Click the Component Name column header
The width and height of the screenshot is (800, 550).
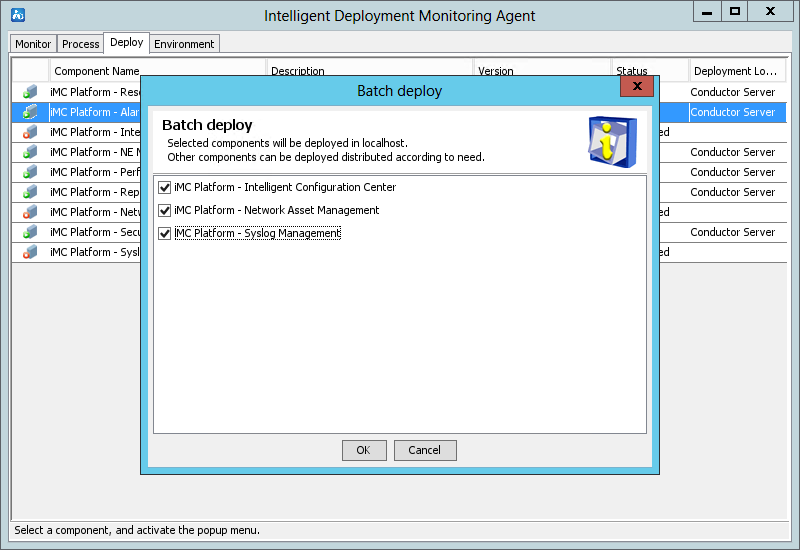(158, 71)
